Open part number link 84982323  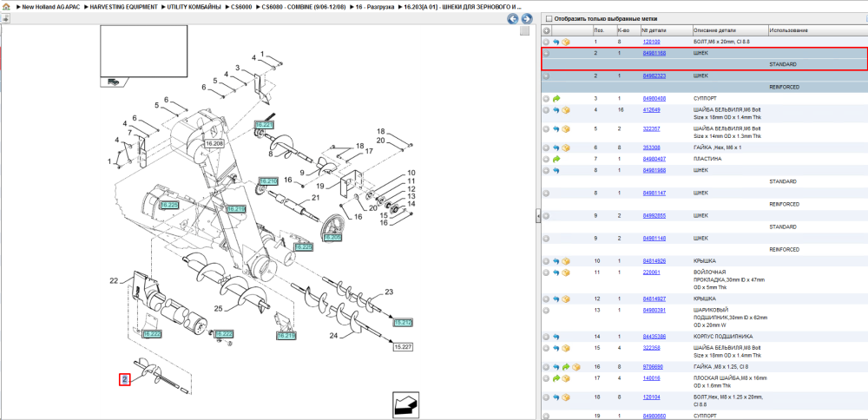[x=654, y=75]
